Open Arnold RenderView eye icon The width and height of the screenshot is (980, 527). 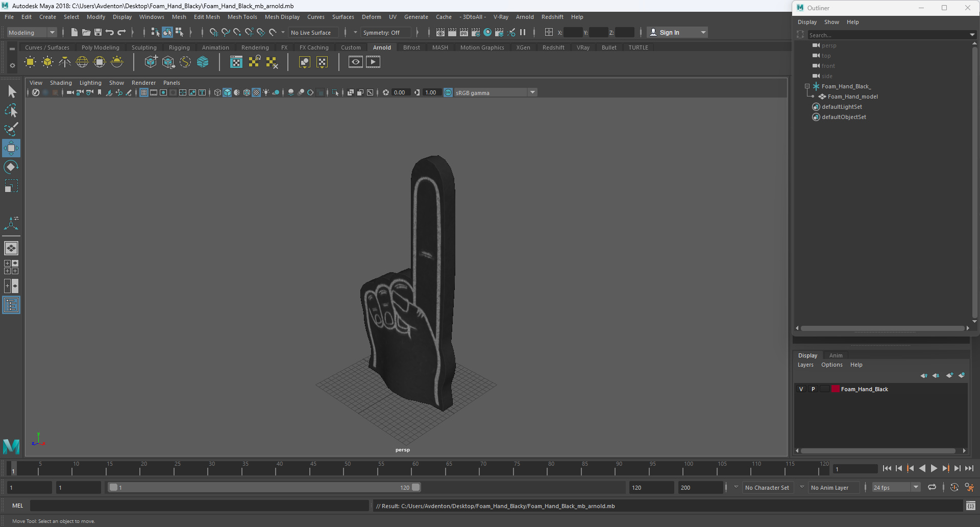pos(356,62)
